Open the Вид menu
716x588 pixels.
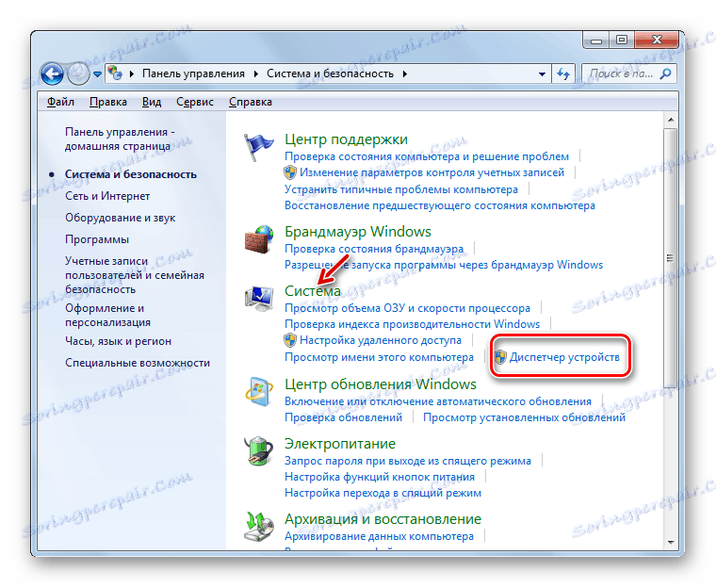point(152,102)
